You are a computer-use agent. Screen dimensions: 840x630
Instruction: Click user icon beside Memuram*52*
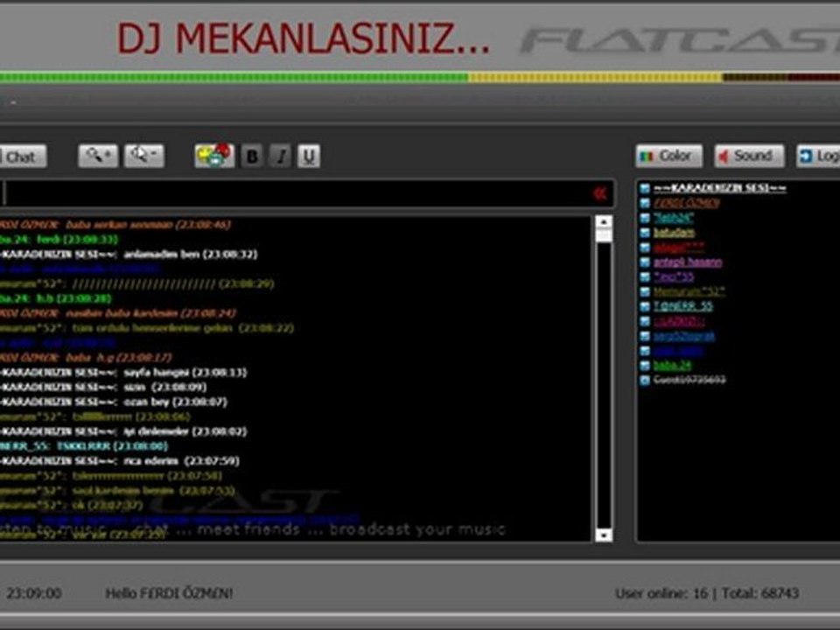(645, 291)
